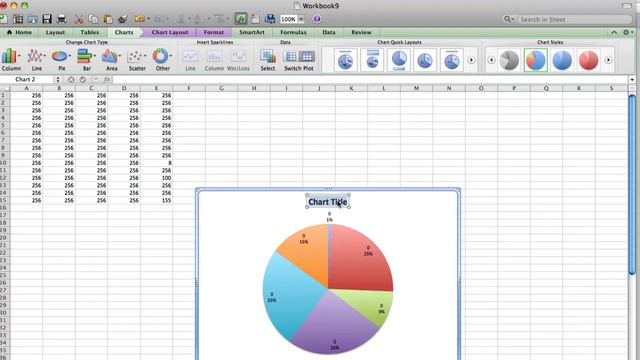
Task: Switch to the SmartArt tab
Action: pos(251,32)
